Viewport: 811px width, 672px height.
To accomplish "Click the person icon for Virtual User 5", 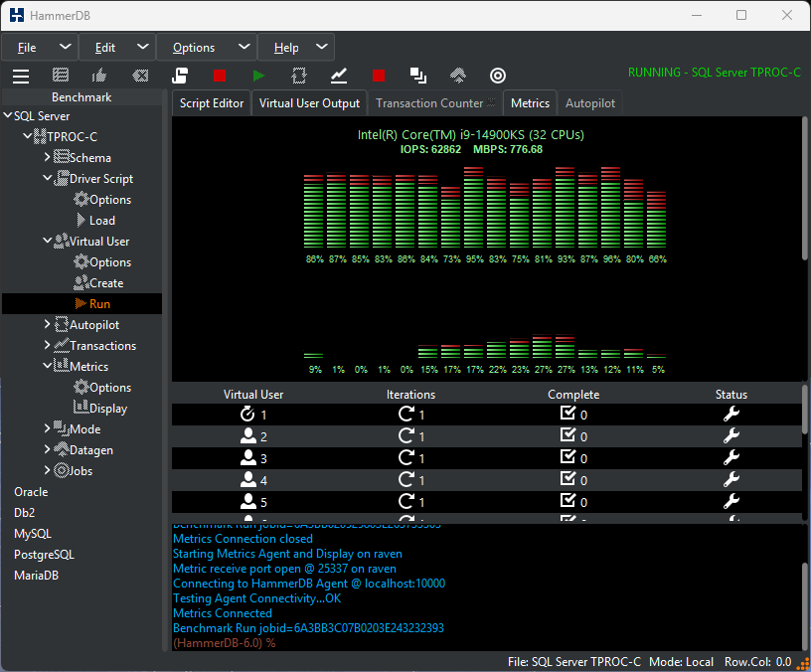I will [248, 501].
